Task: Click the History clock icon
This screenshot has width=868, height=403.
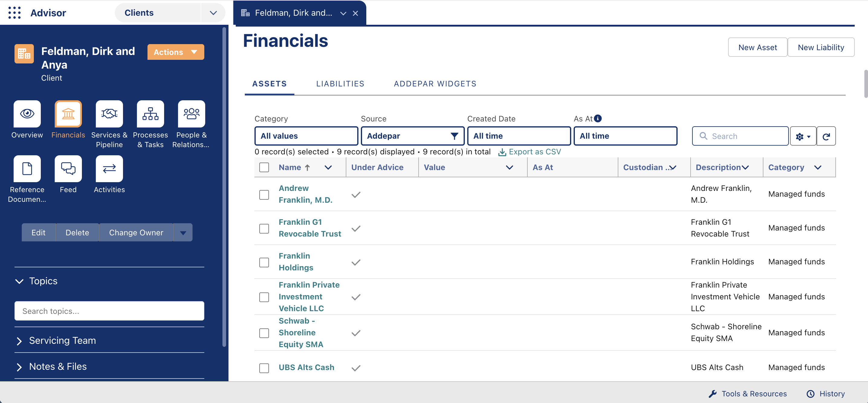Action: [x=810, y=394]
